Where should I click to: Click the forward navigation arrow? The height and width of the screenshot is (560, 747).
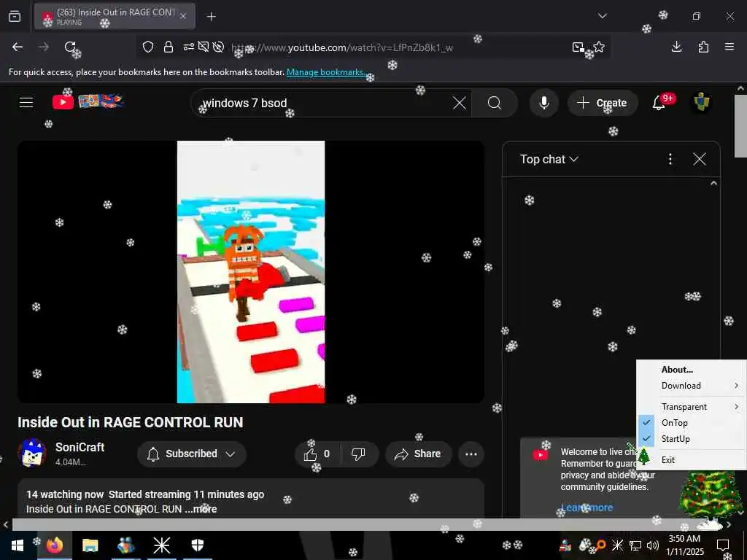click(44, 47)
